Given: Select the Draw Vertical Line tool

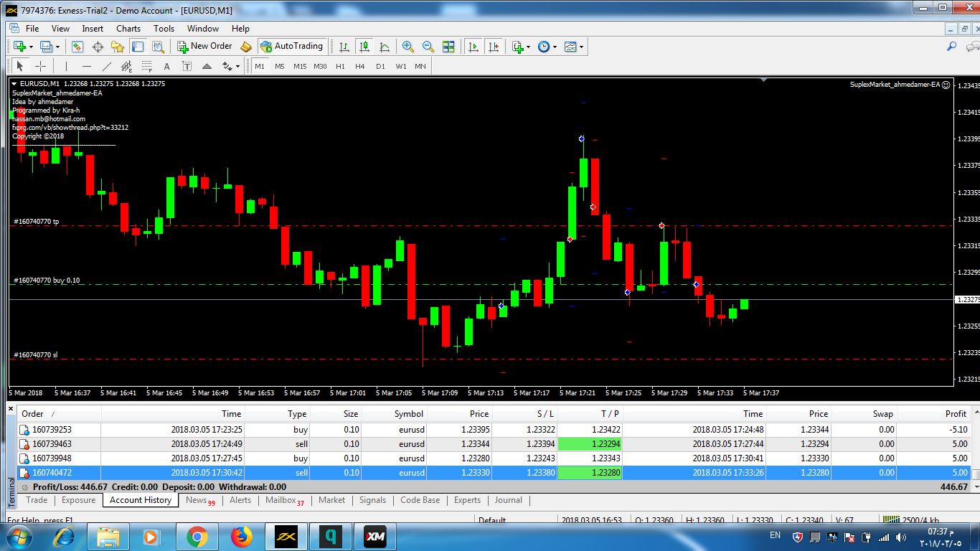Looking at the screenshot, I should (x=66, y=66).
